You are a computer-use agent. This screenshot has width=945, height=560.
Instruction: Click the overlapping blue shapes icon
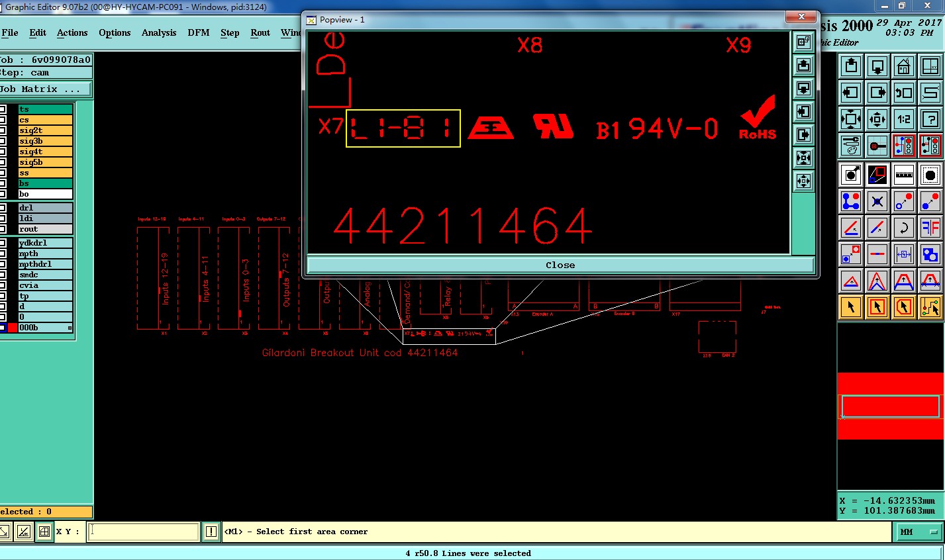click(x=930, y=254)
